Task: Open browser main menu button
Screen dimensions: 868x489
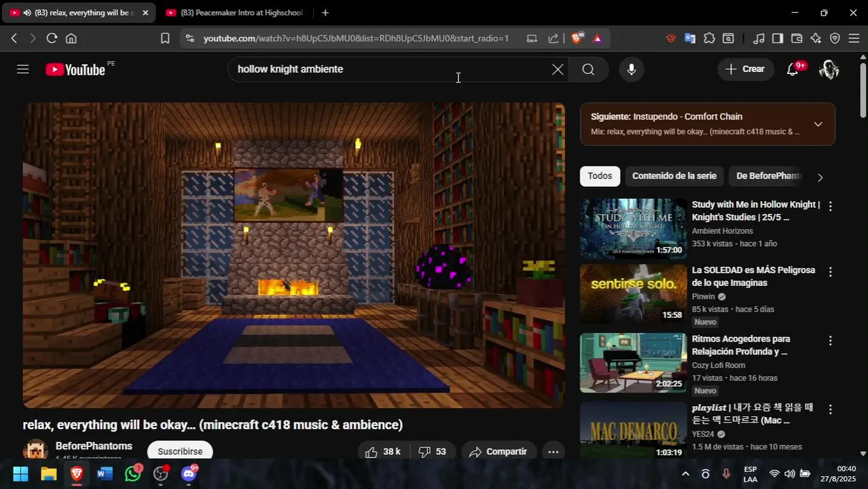Action: coord(854,39)
